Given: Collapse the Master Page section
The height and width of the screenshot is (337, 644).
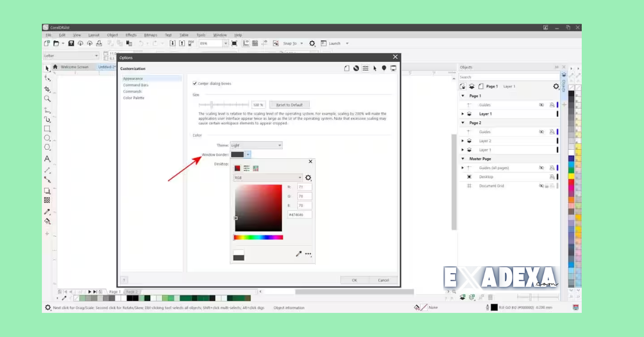Looking at the screenshot, I should tap(463, 158).
